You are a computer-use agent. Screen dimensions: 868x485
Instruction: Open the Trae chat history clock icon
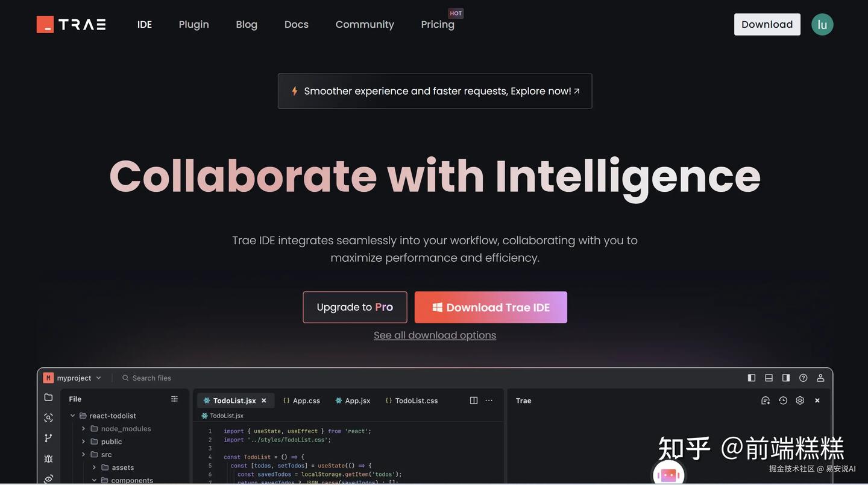pos(783,401)
